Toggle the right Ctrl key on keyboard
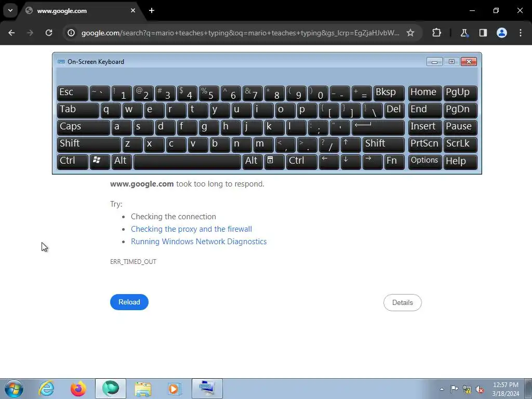The image size is (532, 399). click(302, 162)
